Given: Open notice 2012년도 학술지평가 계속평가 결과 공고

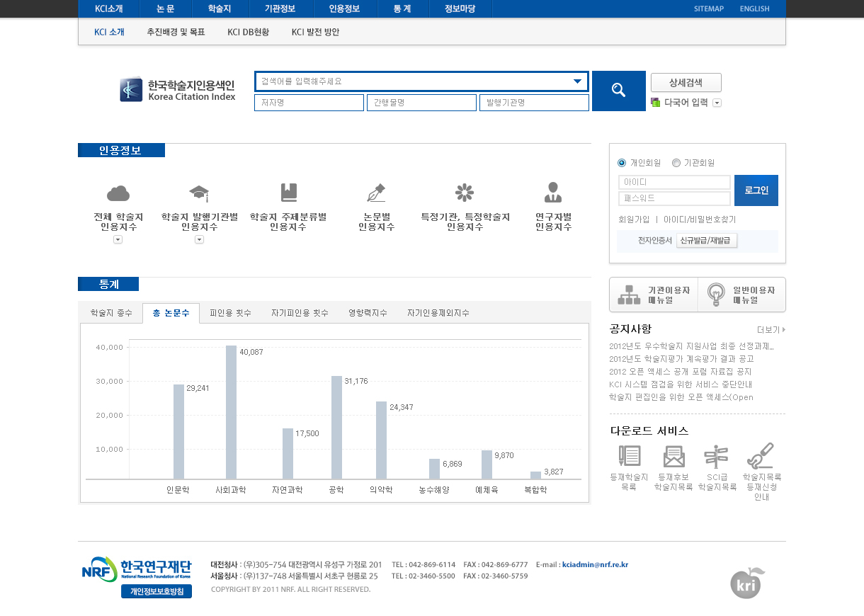Looking at the screenshot, I should pos(681,359).
